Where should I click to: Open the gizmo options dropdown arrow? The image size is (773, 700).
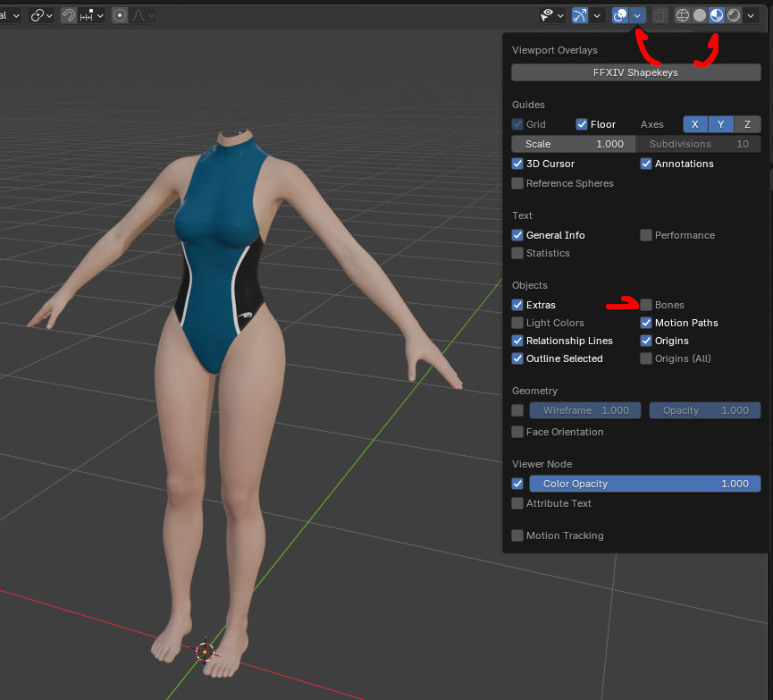[x=597, y=16]
